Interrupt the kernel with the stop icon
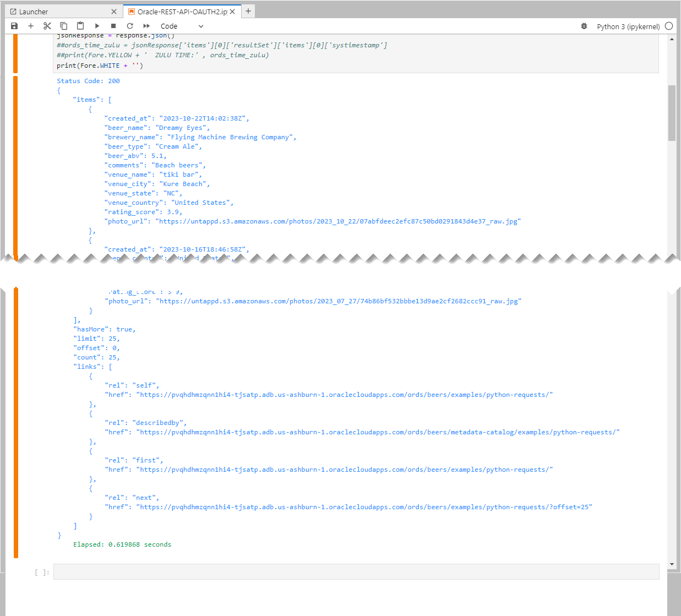The width and height of the screenshot is (681, 616). (x=113, y=26)
